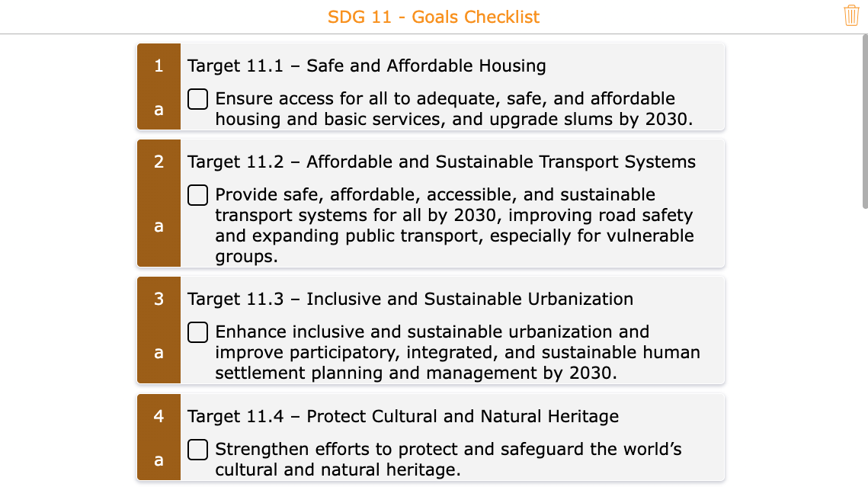
Task: Select the Target 11.4 heading row
Action: tap(404, 417)
